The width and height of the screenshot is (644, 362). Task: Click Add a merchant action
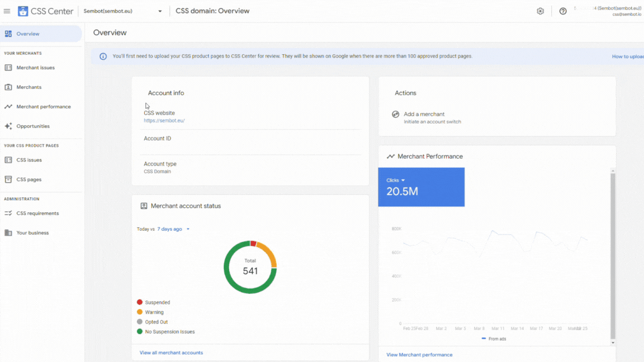point(424,114)
